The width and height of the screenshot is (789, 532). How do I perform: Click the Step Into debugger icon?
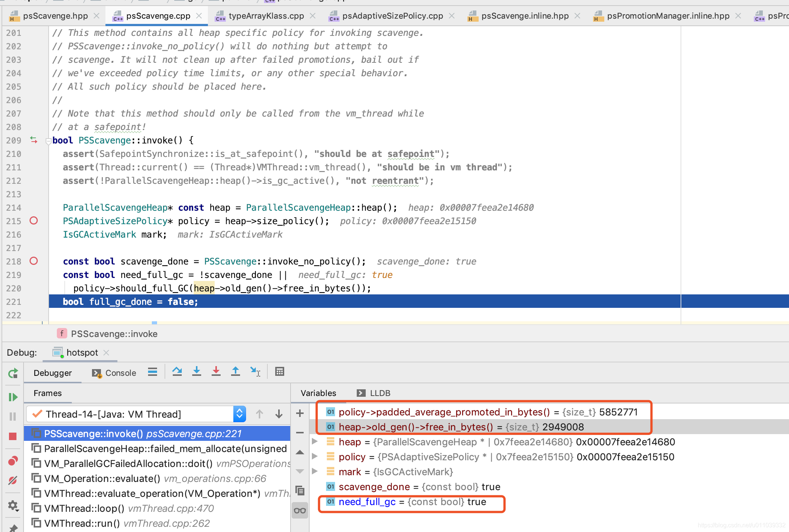pyautogui.click(x=197, y=372)
